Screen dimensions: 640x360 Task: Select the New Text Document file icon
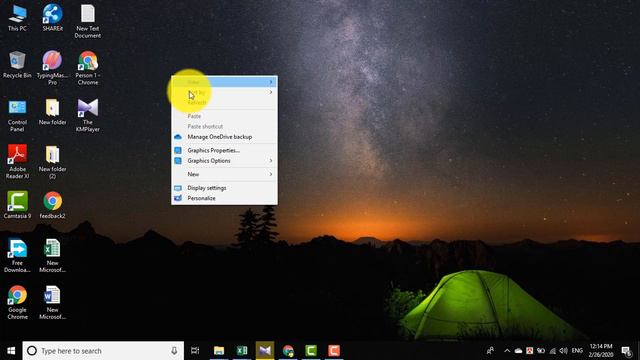[87, 21]
